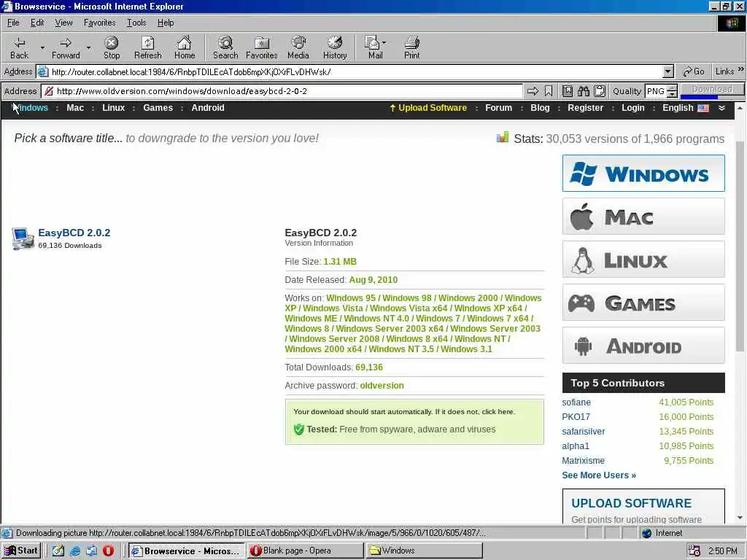Click the Back toolbar button
This screenshot has height=560, width=747.
click(x=19, y=47)
